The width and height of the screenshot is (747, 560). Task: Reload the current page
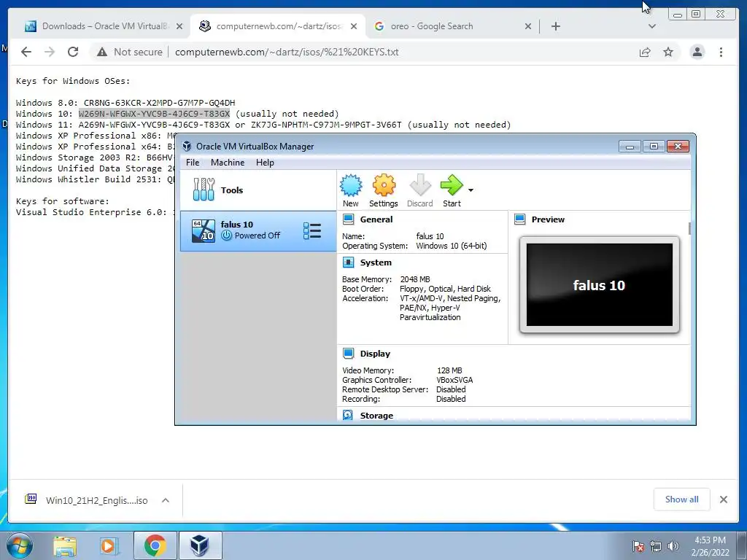coord(73,52)
